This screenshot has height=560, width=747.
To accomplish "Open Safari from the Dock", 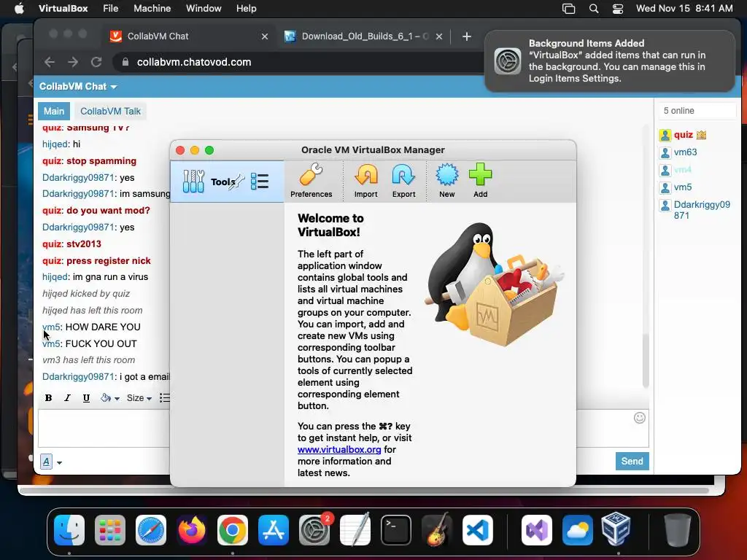I will point(151,529).
